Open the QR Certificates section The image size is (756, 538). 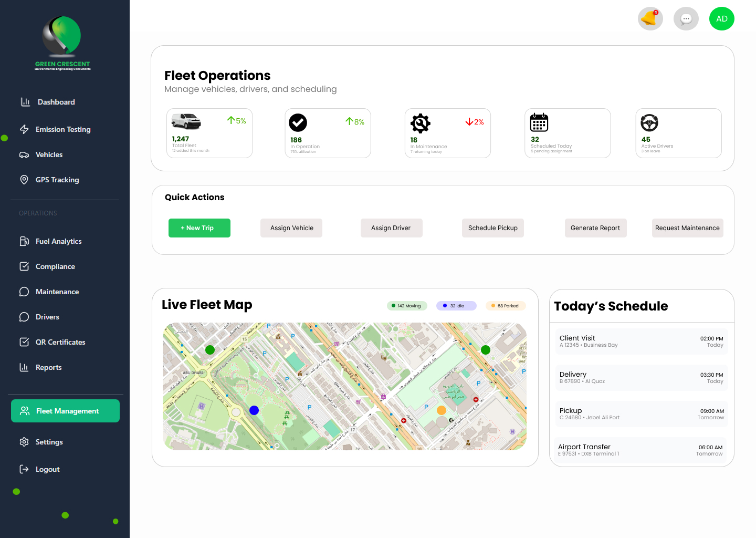click(60, 342)
